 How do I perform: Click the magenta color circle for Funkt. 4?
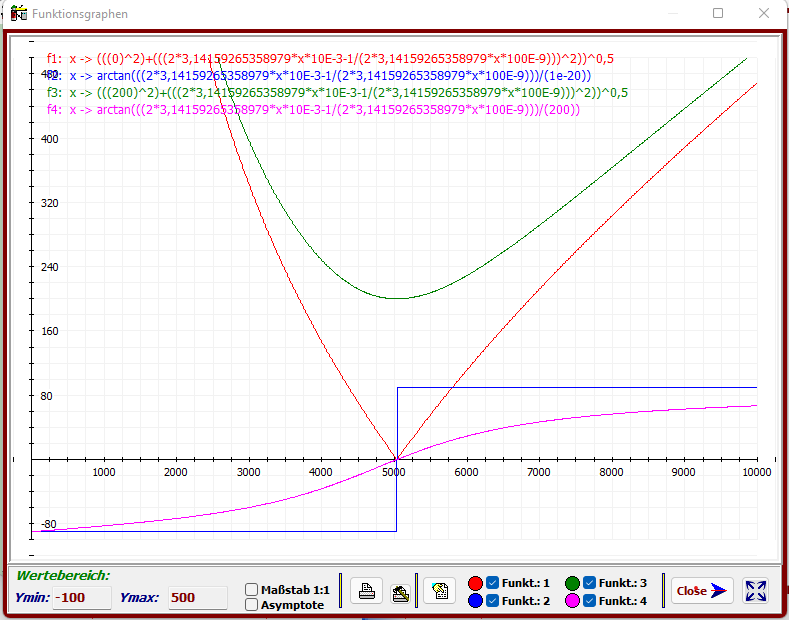(573, 601)
